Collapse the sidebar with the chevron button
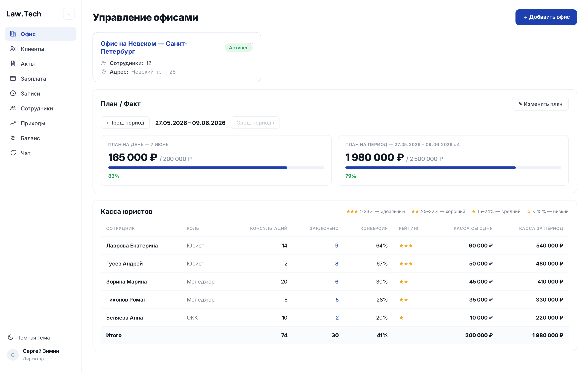Screen dimensions: 588x372 pos(69,14)
